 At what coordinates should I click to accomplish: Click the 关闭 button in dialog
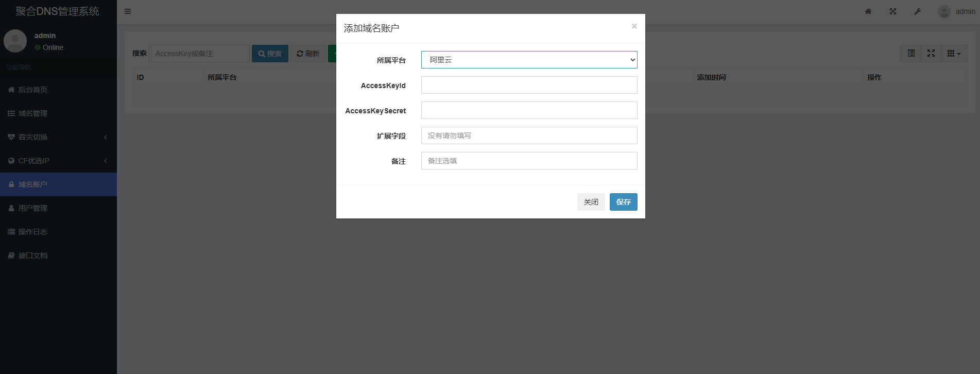point(591,202)
